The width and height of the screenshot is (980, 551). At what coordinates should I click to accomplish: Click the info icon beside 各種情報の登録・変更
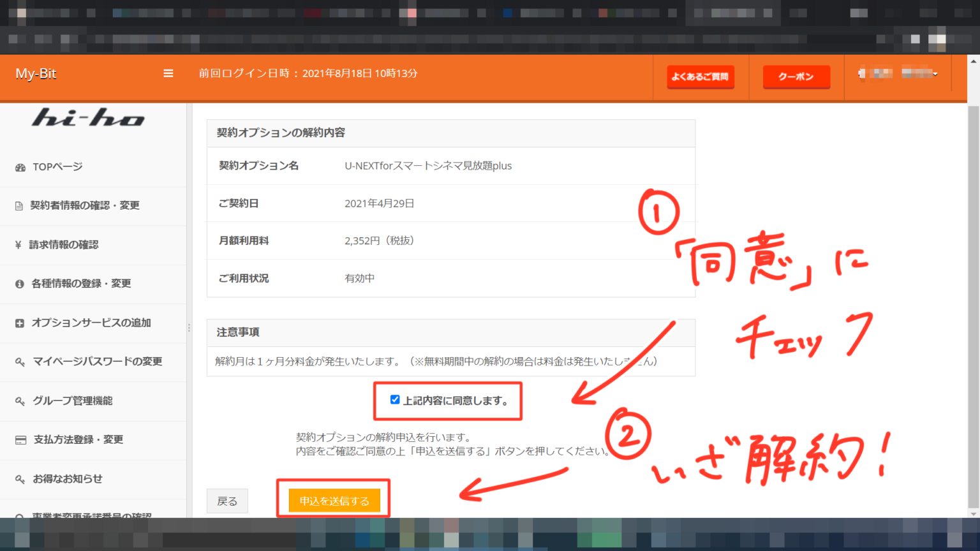tap(20, 284)
